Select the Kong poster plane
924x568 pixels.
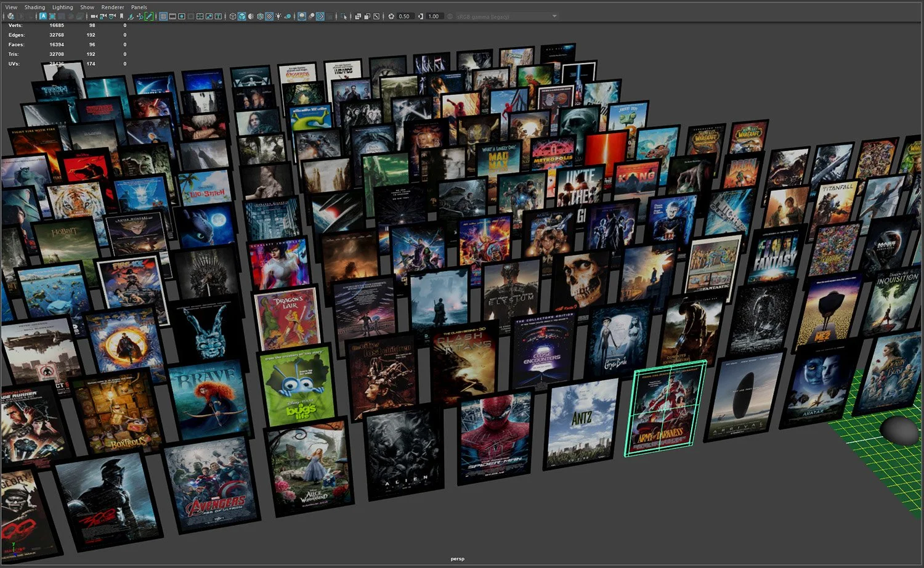tap(636, 186)
